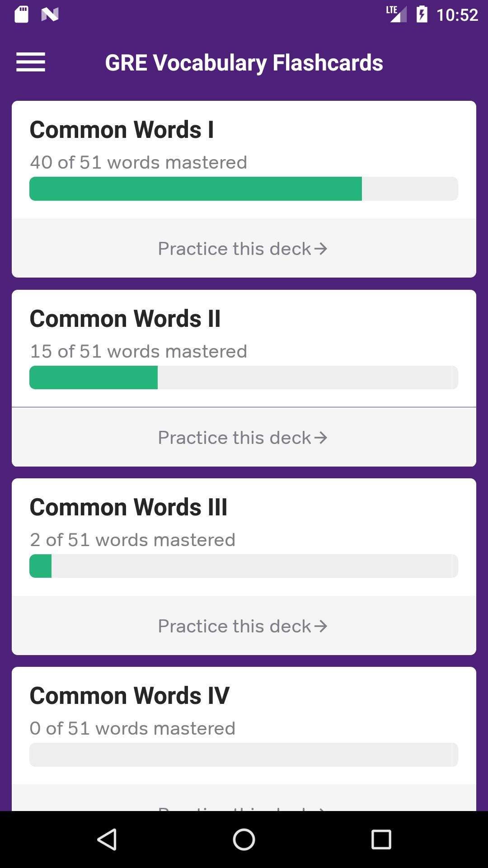The height and width of the screenshot is (868, 488).
Task: Select Practice this deck for Common Words I
Action: (x=243, y=248)
